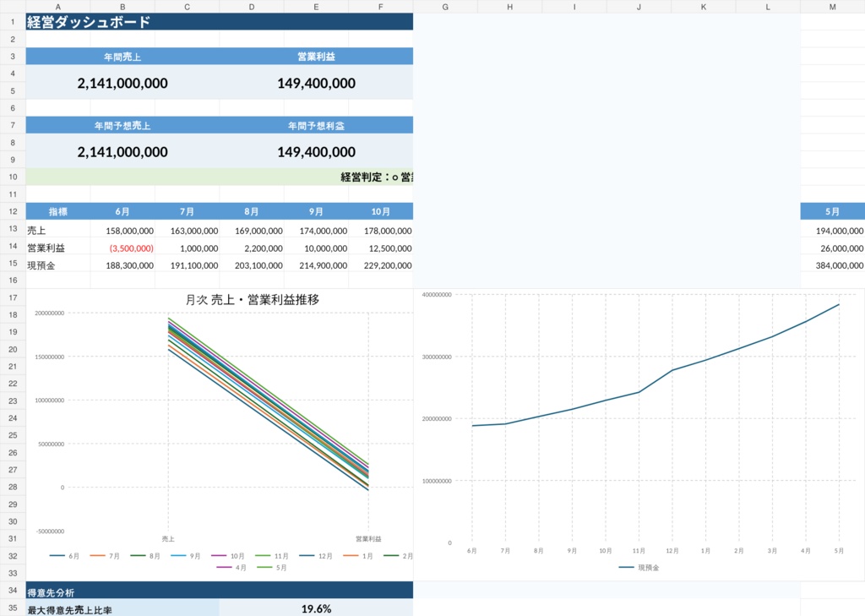Select the 6月 table column header
This screenshot has width=865, height=616.
point(122,211)
